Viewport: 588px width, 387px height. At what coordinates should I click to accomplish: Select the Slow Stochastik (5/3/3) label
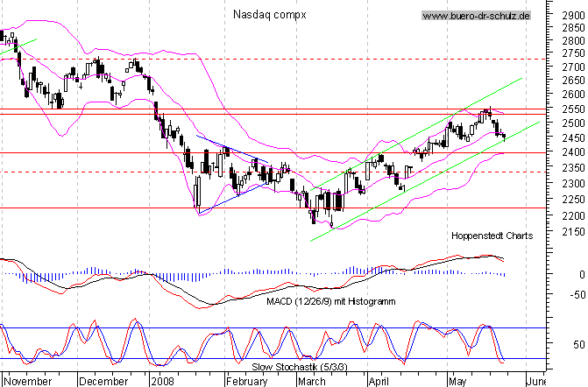[x=292, y=366]
